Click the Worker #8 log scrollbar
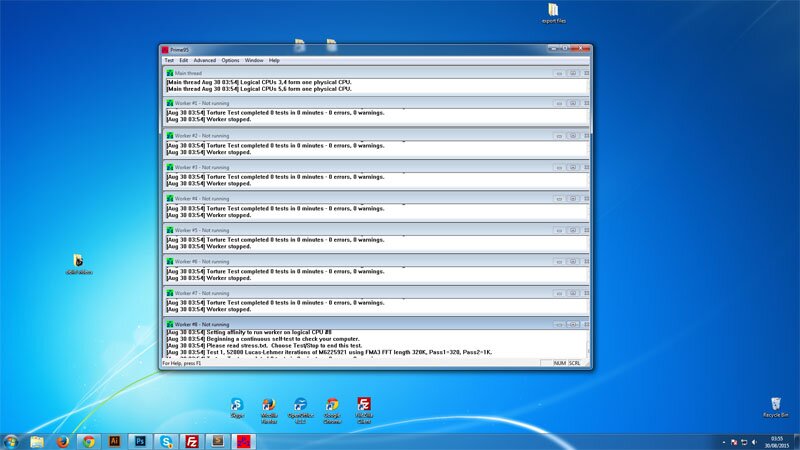Viewport: 800px width, 450px height. 588,344
